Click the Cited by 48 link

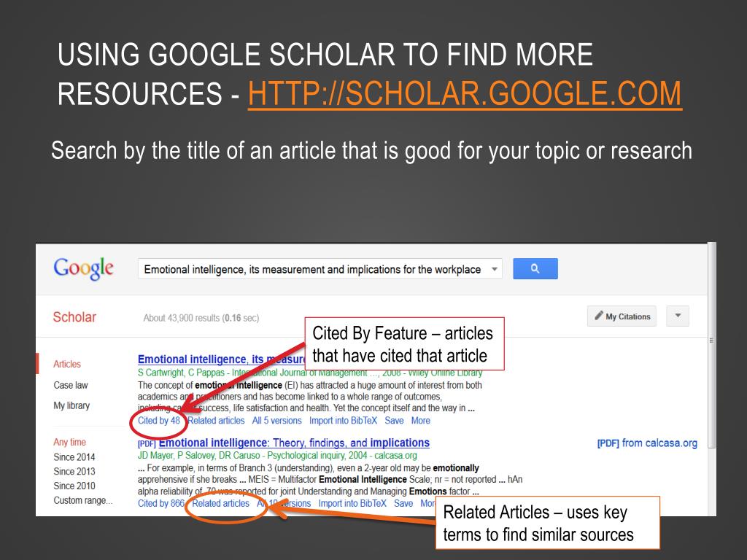click(x=158, y=421)
